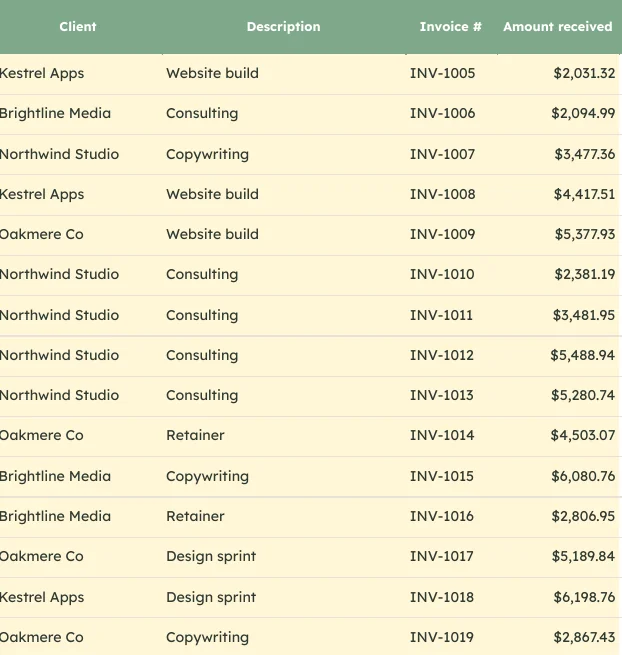Click Northwind Studio in the INV-1010 row

click(x=59, y=274)
